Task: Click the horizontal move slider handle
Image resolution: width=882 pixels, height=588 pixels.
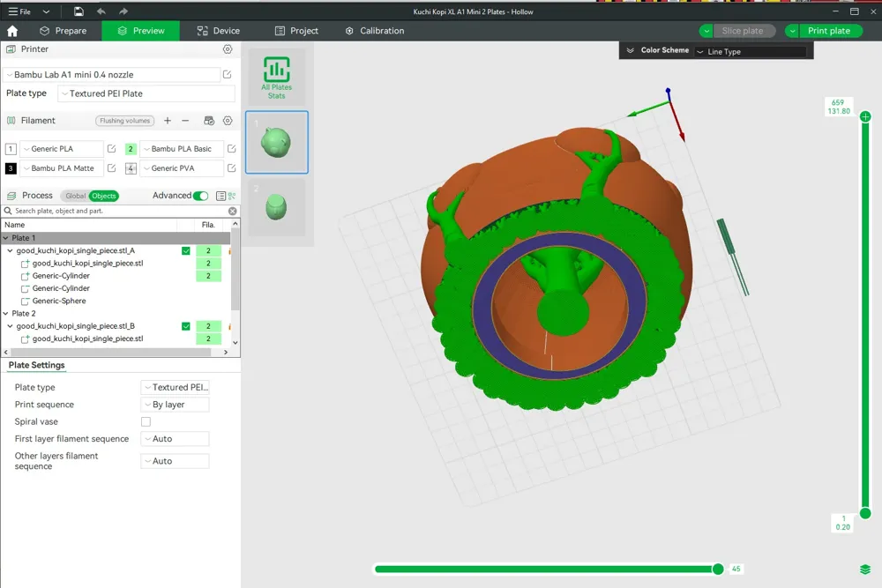Action: click(718, 569)
